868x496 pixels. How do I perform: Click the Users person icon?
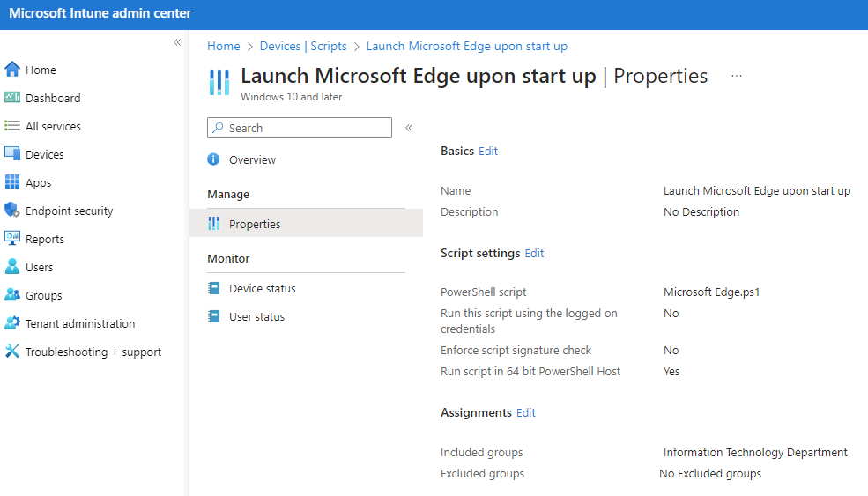tap(12, 266)
